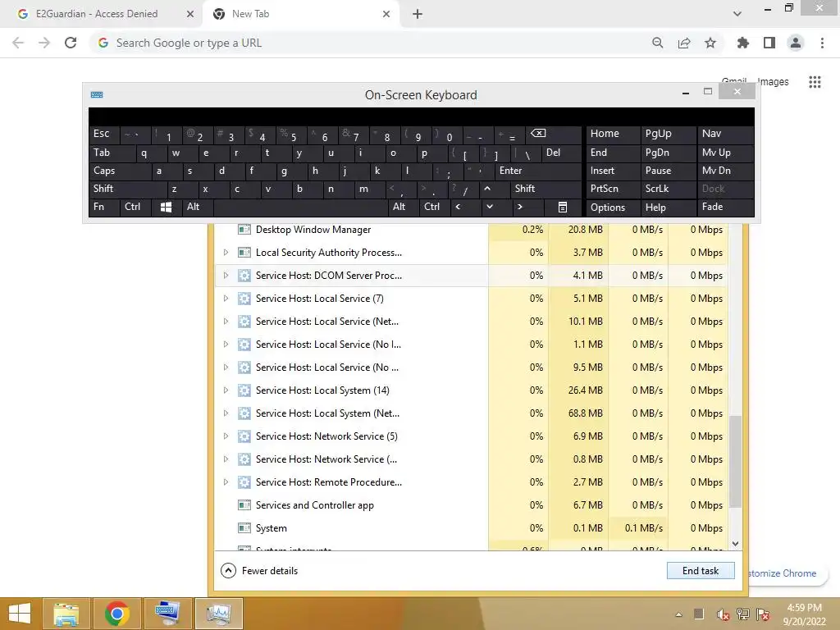Viewport: 840px width, 630px height.
Task: Expand Local Security Authority Process row
Action: (226, 253)
